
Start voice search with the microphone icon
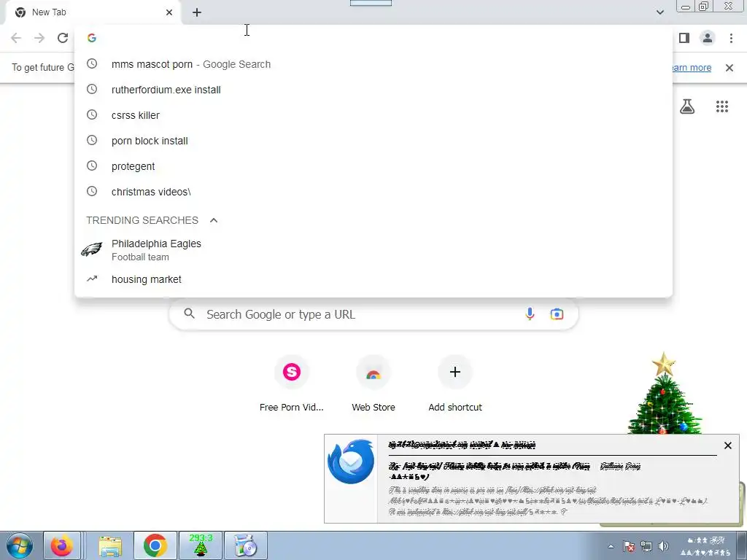[530, 314]
